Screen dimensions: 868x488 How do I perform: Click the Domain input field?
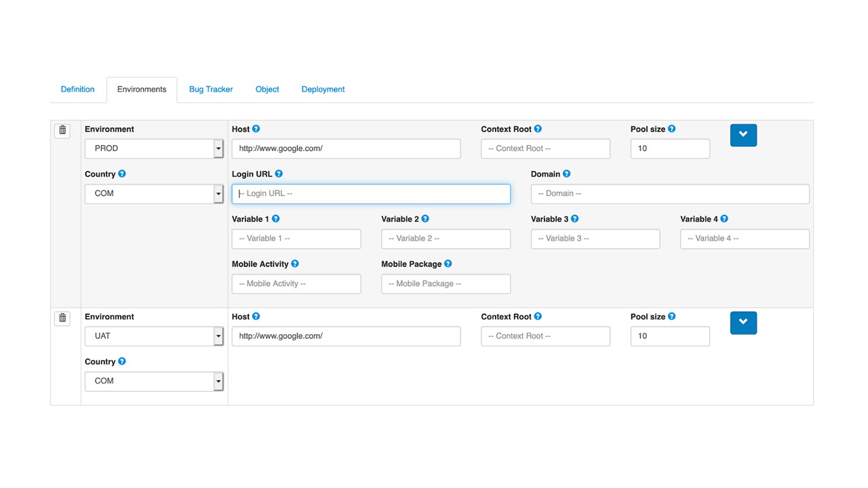pos(670,194)
